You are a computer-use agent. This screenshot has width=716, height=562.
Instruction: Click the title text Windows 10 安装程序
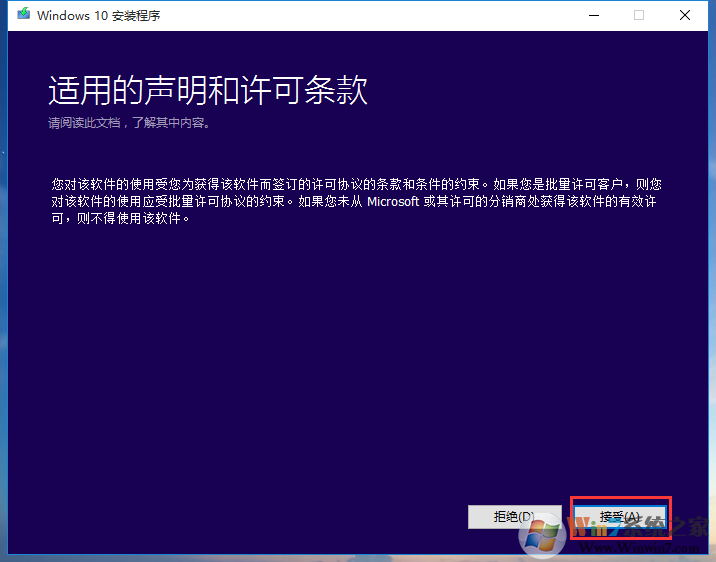[x=99, y=16]
